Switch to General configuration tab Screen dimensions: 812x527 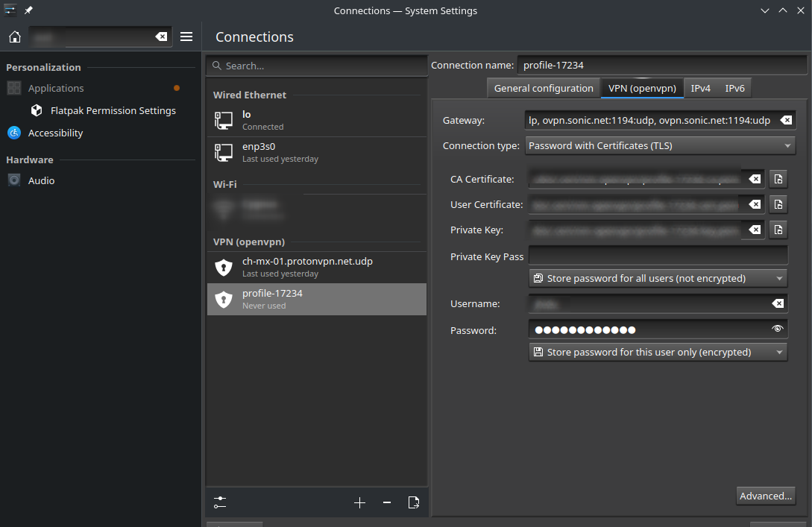pyautogui.click(x=544, y=88)
